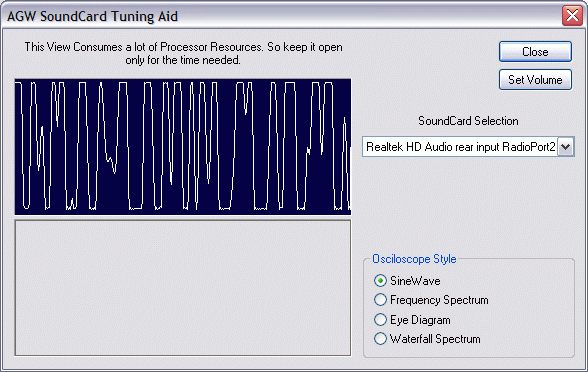
Task: Click the SoundCard Selection label
Action: [468, 121]
